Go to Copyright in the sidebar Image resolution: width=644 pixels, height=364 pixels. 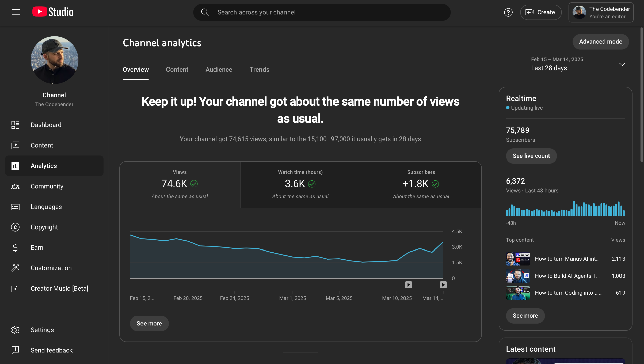point(44,227)
